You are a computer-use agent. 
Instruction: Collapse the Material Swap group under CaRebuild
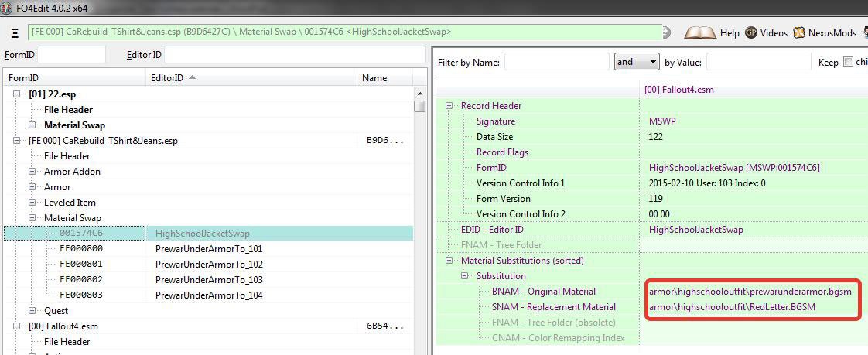[x=32, y=218]
